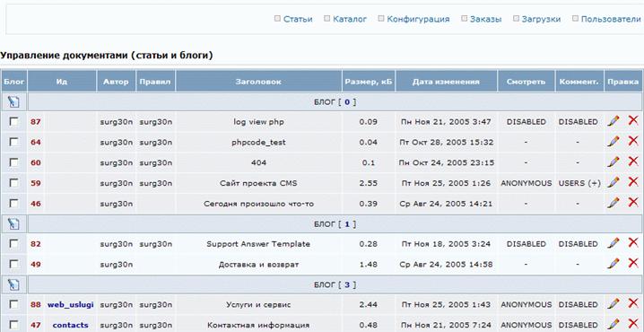Open the Статьи menu item
The width and height of the screenshot is (644, 332).
click(x=298, y=19)
